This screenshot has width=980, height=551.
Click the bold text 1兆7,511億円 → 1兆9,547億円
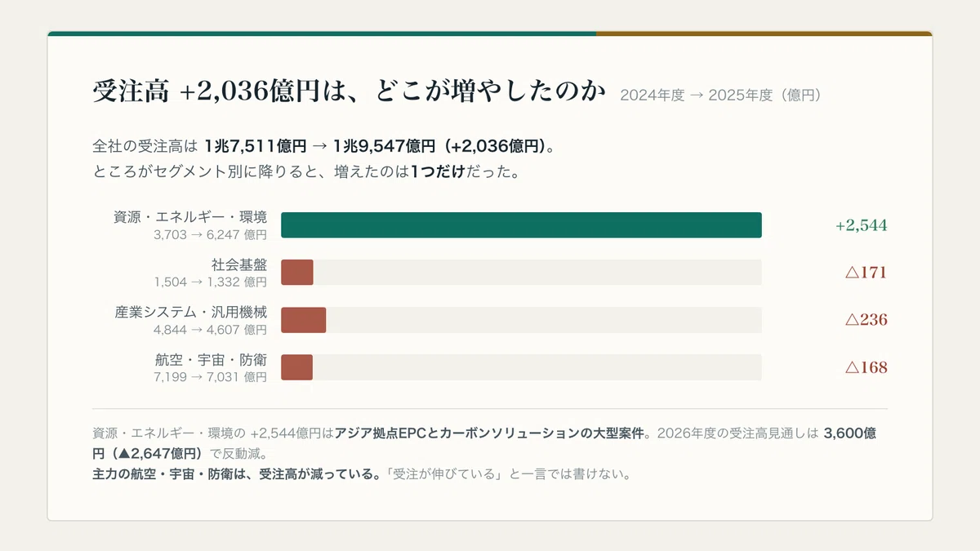pyautogui.click(x=319, y=147)
